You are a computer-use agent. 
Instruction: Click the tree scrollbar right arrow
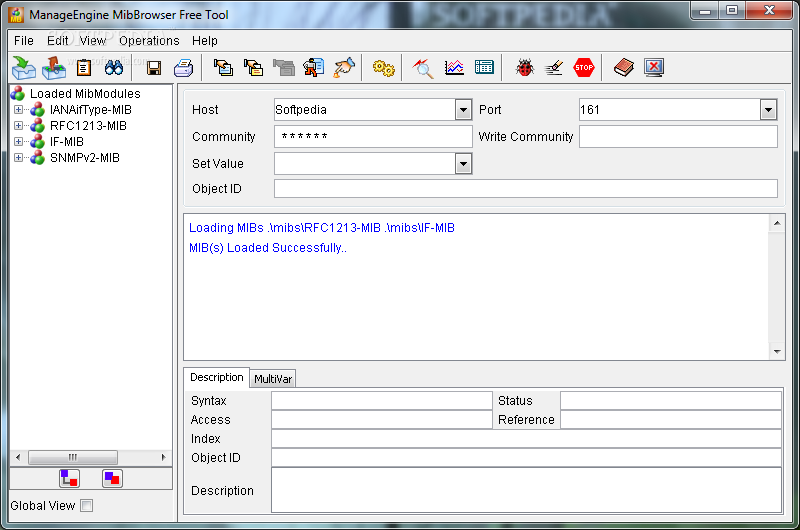pos(163,457)
